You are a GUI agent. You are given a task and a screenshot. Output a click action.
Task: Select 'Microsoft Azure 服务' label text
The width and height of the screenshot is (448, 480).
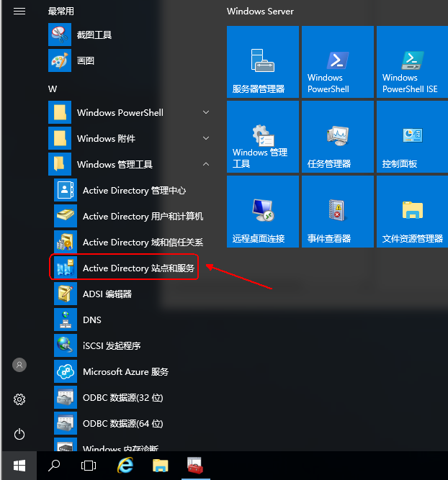point(125,372)
